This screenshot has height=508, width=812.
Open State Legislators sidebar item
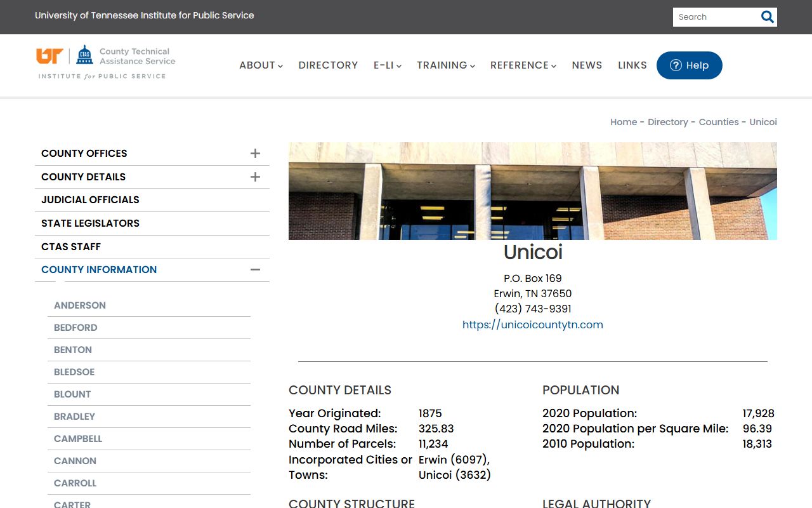(152, 224)
